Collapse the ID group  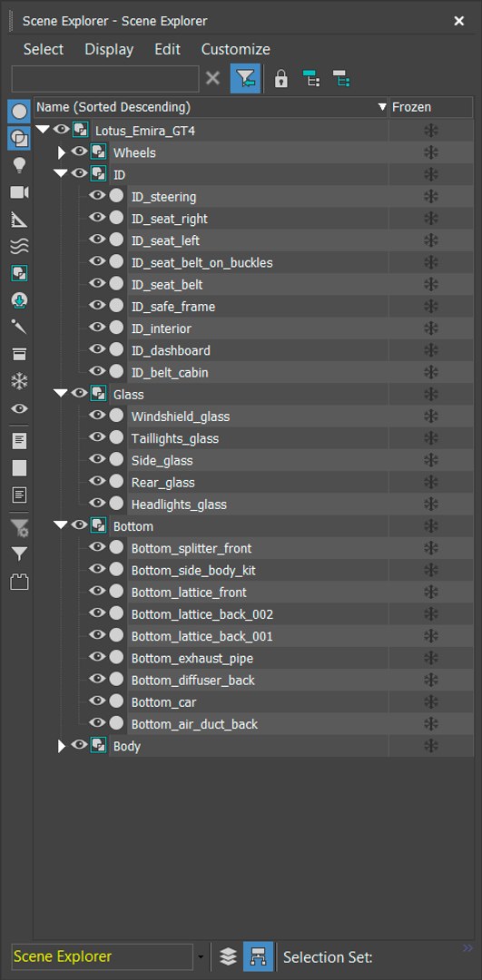[x=61, y=173]
